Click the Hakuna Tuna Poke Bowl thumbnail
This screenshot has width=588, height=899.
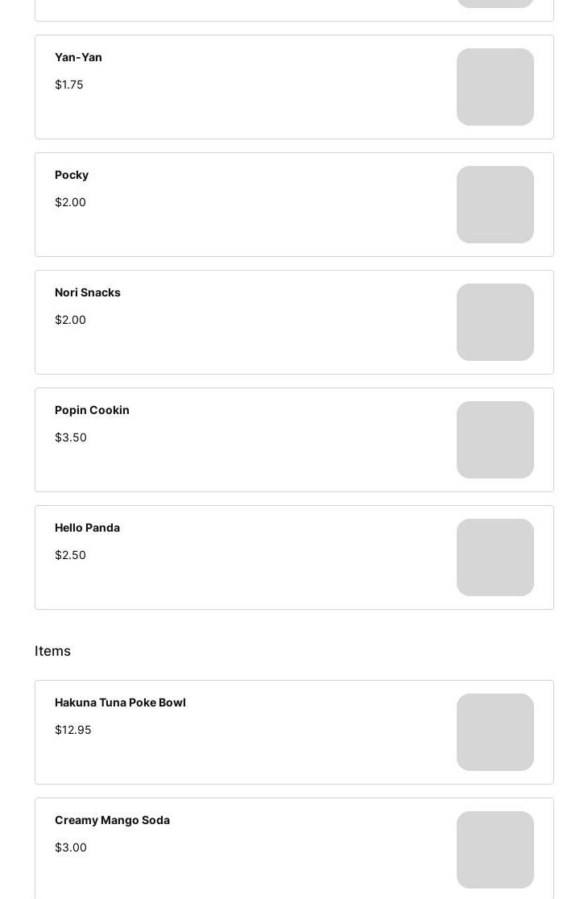pyautogui.click(x=495, y=732)
